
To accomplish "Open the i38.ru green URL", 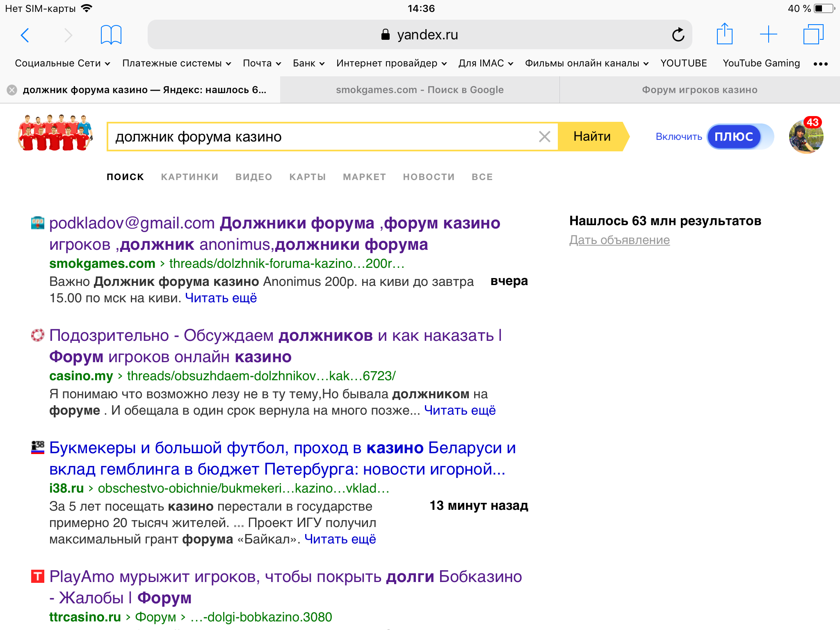I will tap(219, 488).
